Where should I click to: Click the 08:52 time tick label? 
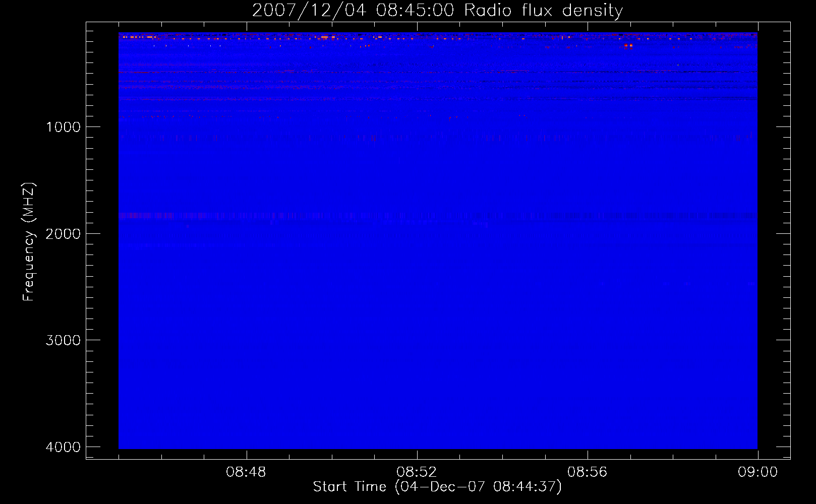(x=417, y=472)
